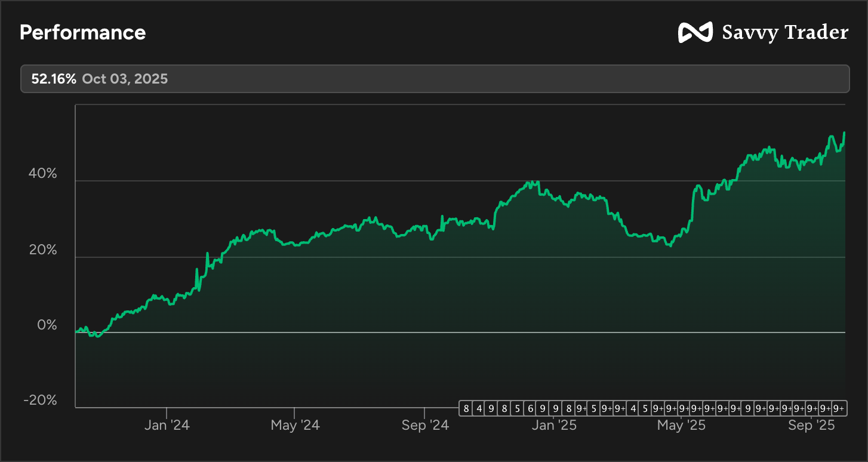Select the rightmost 9+ trade marker
This screenshot has width=868, height=462.
(839, 408)
